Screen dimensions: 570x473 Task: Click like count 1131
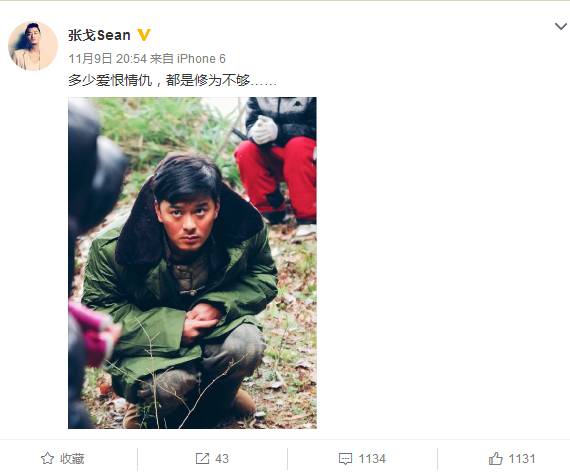522,459
